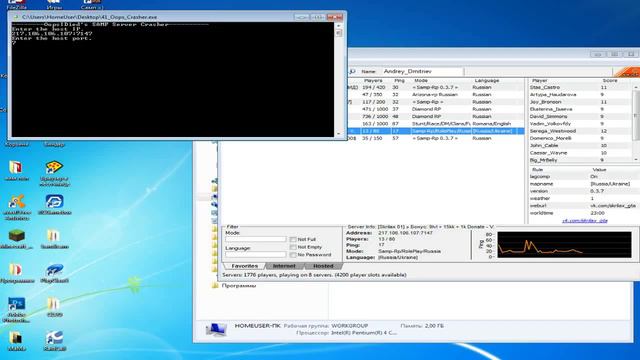Select player Caesar_Wayne in the player list
640x360 pixels.
tap(580, 153)
